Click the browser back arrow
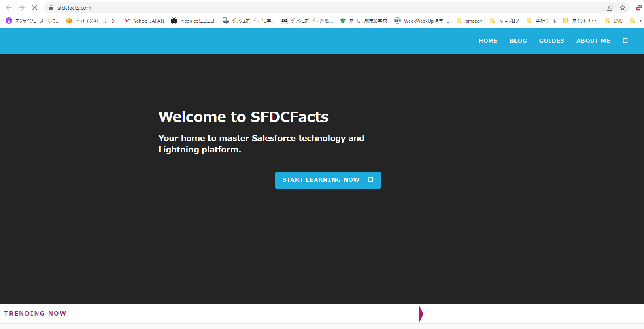Viewport: 644px width, 329px height. coord(9,8)
